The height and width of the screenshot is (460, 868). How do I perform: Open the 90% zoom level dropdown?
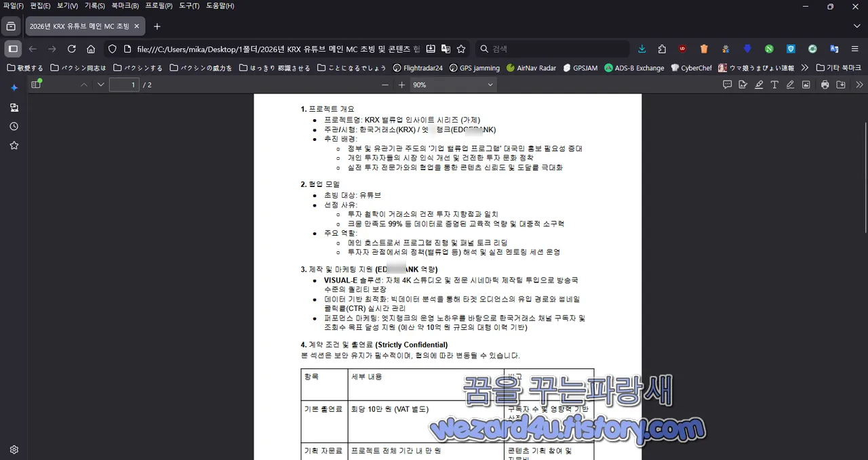coord(453,84)
